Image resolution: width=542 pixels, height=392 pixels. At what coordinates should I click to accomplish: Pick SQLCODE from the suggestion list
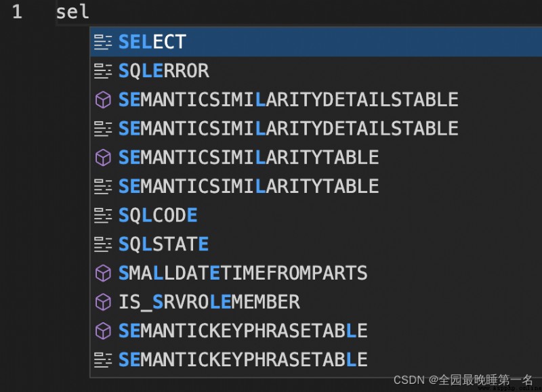pos(316,215)
